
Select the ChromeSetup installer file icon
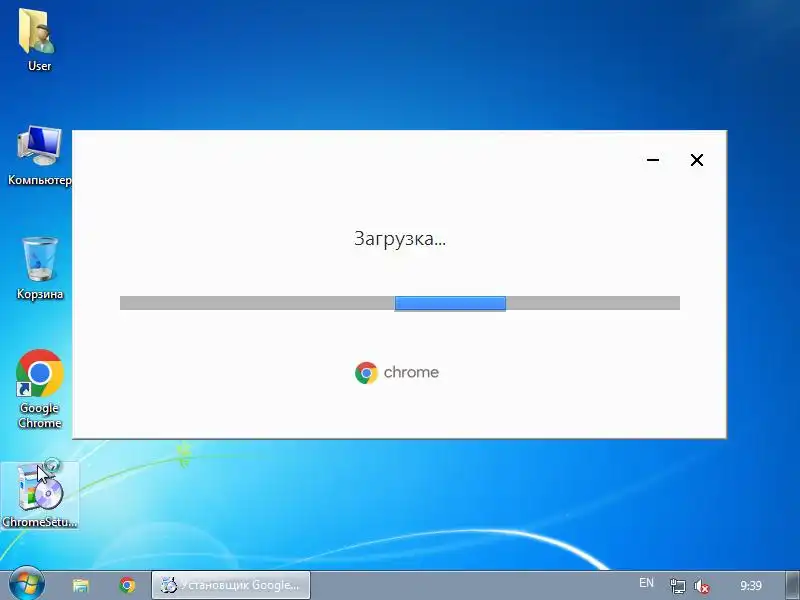click(39, 494)
